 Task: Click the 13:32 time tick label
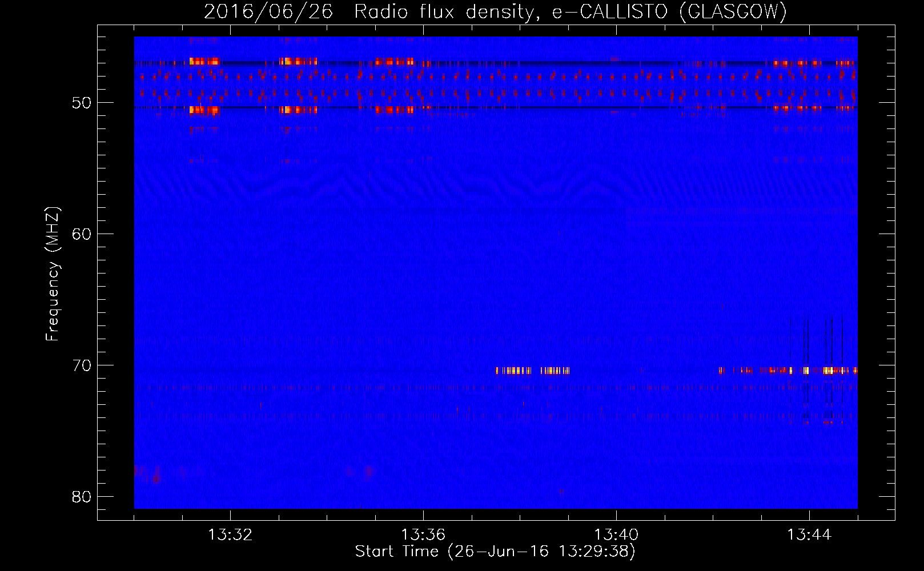coord(230,535)
